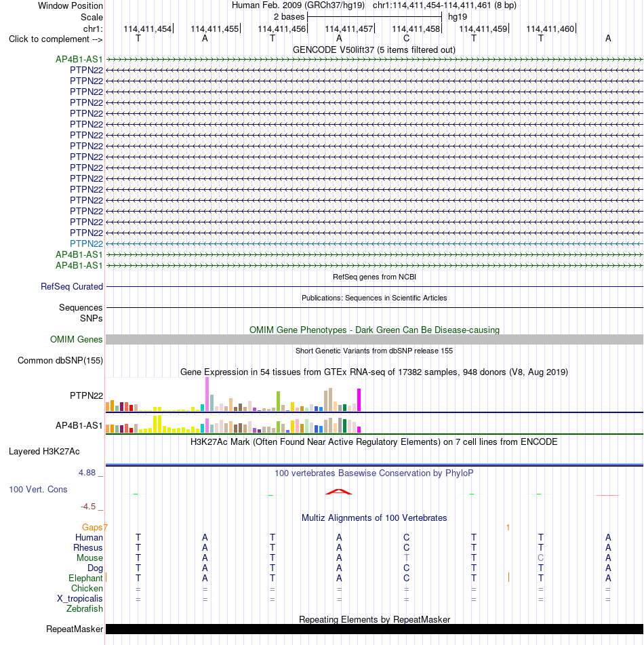Viewport: 644px width, 645px height.
Task: Click the X_tropicalis species row label
Action: pos(80,598)
